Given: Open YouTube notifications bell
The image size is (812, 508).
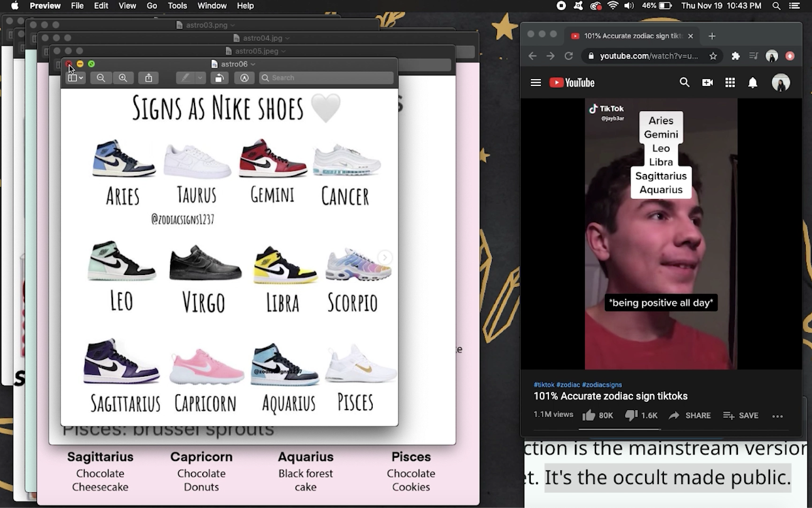Looking at the screenshot, I should [752, 82].
